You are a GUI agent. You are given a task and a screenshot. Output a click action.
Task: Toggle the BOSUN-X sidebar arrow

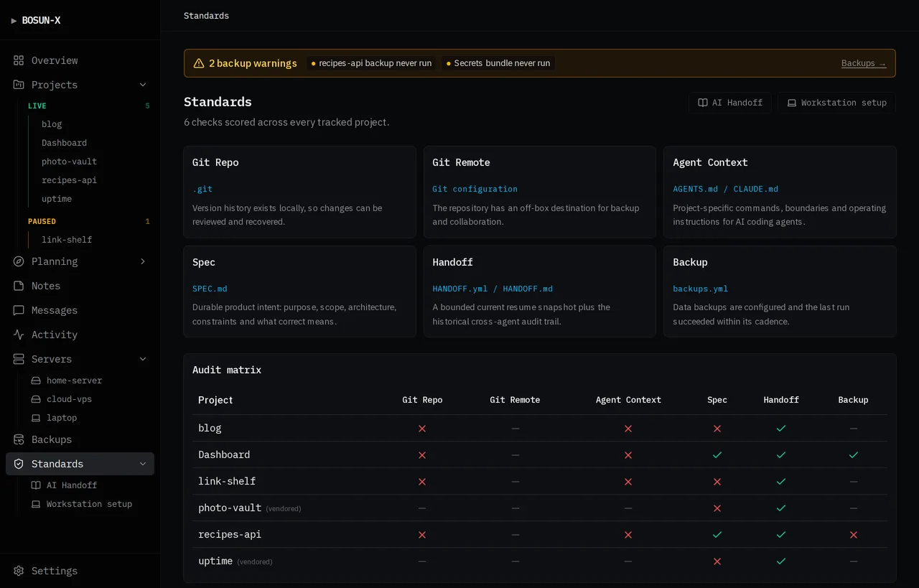(x=14, y=21)
